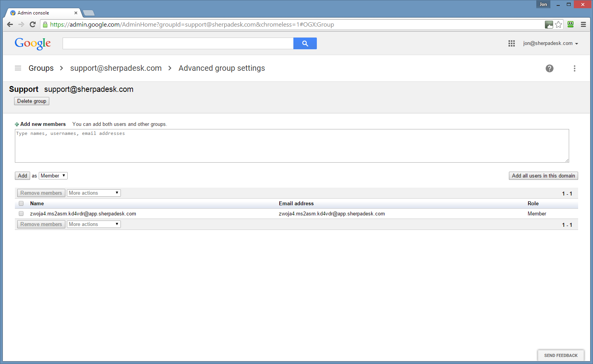
Task: Click the blue search magnifier icon
Action: [x=305, y=43]
